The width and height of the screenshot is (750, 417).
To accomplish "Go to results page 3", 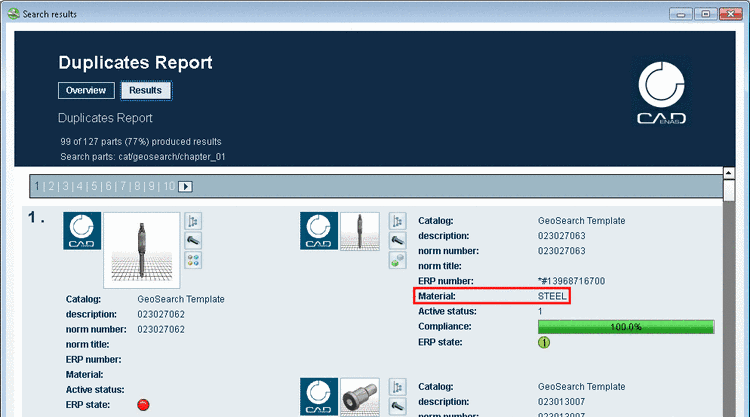I will tap(66, 186).
